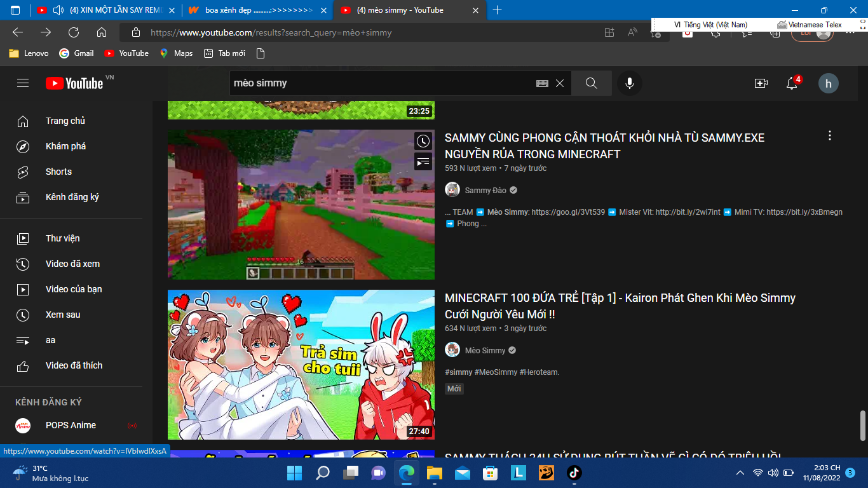Viewport: 868px width, 488px height.
Task: Mute the 'XIN MỘT LẦN SAY REMIX' tab
Action: click(58, 10)
